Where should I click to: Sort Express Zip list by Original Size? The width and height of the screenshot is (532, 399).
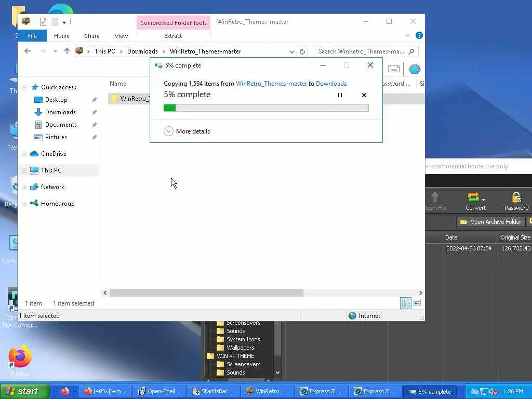515,237
